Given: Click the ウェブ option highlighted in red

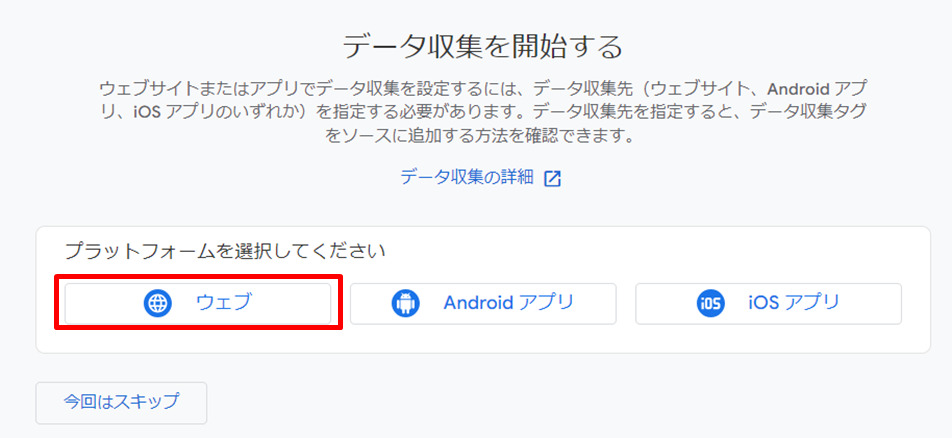Looking at the screenshot, I should pos(198,303).
